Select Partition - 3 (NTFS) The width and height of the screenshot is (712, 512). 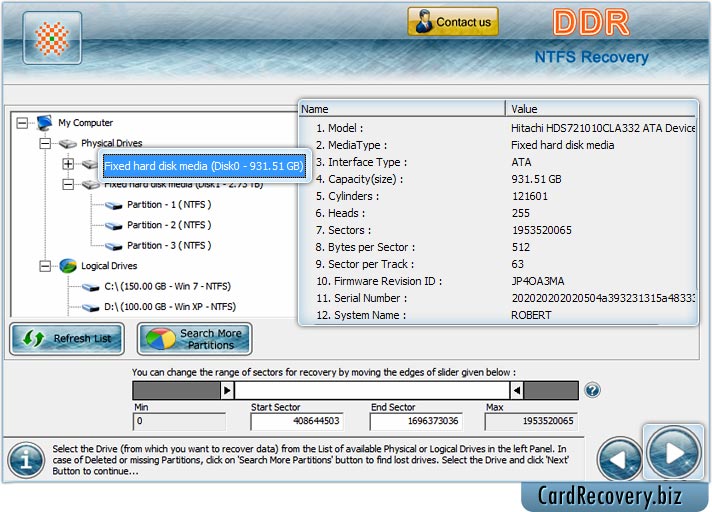(169, 246)
